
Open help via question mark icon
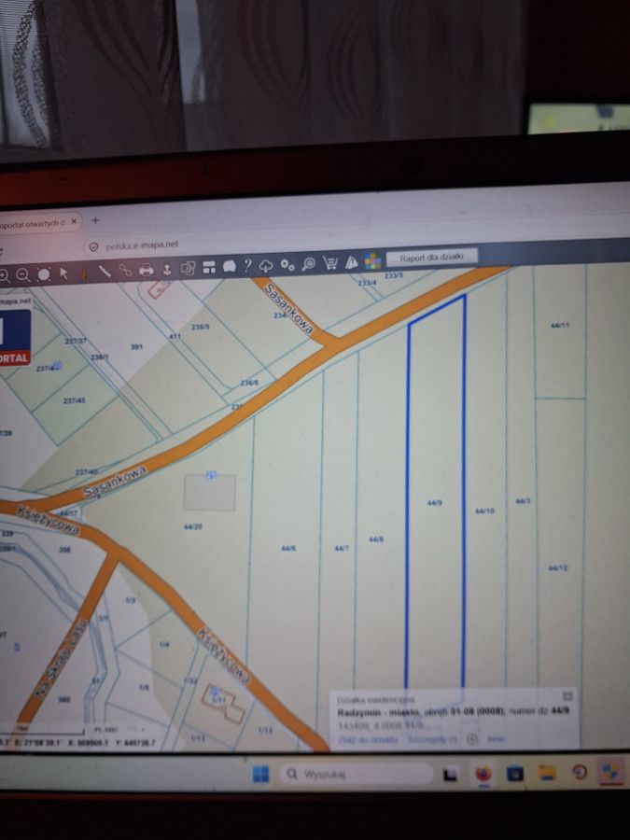coord(247,265)
